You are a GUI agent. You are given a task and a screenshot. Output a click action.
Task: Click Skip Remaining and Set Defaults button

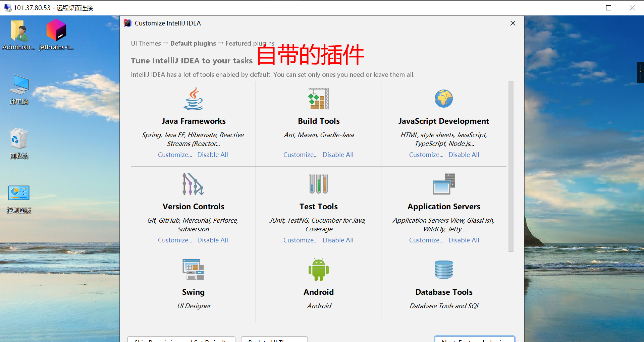point(181,339)
